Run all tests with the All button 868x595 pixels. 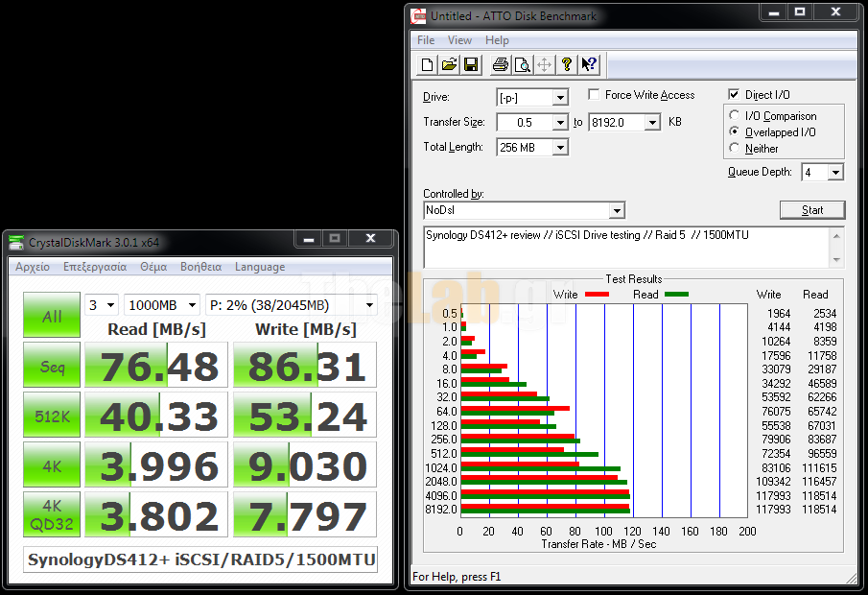(52, 315)
